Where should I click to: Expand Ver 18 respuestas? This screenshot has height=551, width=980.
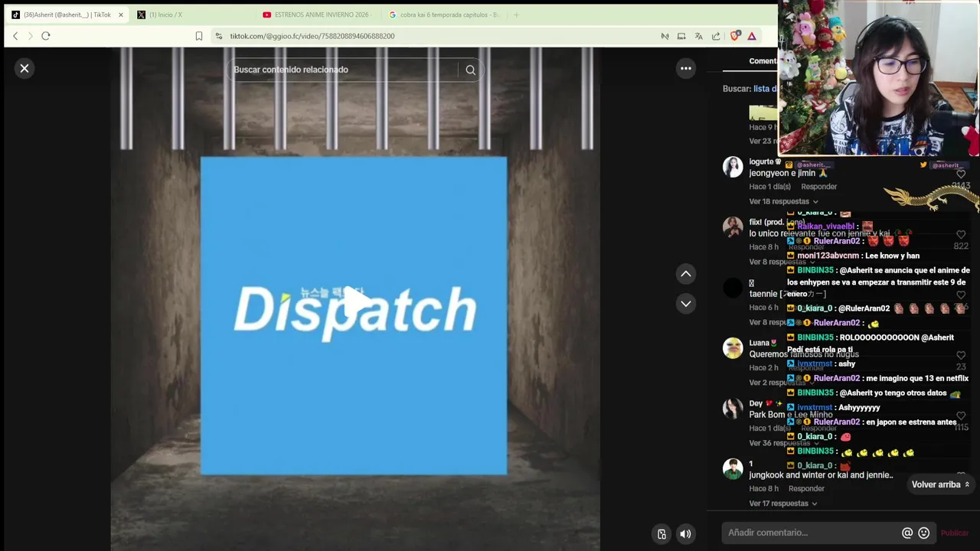click(x=783, y=201)
